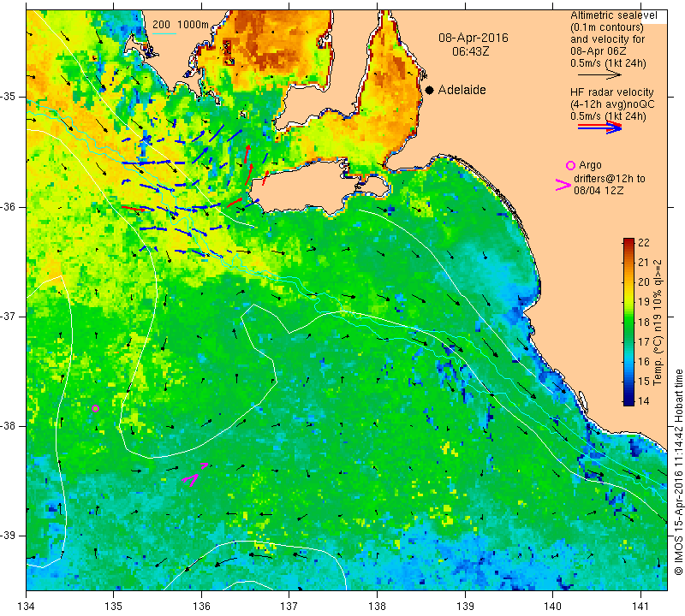
Task: Click the black Adelaide city dot
Action: point(430,90)
